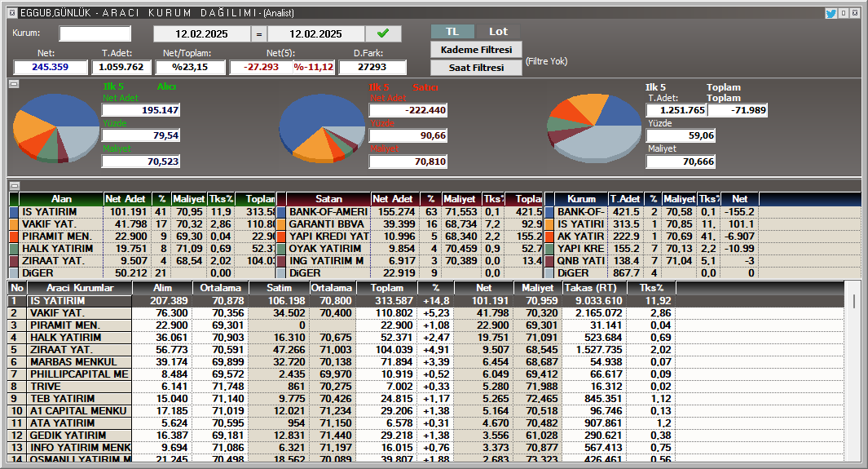Select INFO YATIRIM MENK row

[x=425, y=448]
